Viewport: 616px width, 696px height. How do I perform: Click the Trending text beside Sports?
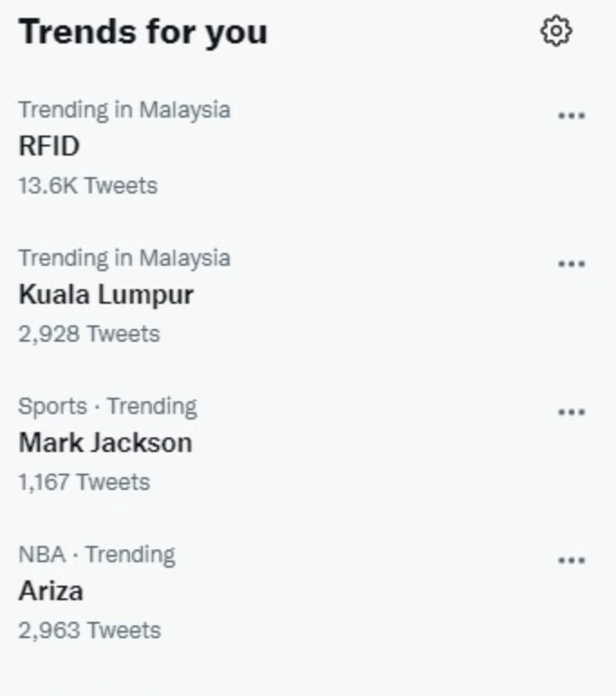[152, 406]
